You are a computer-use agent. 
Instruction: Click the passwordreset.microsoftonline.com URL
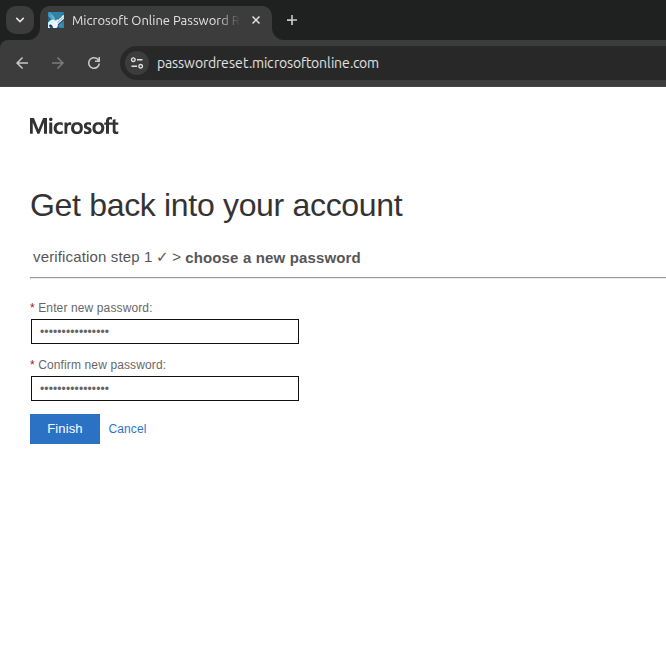[x=268, y=63]
